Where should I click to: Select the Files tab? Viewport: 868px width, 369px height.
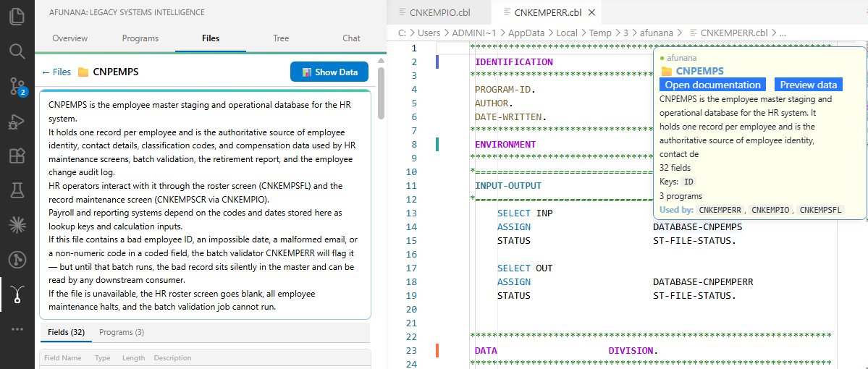(x=211, y=38)
